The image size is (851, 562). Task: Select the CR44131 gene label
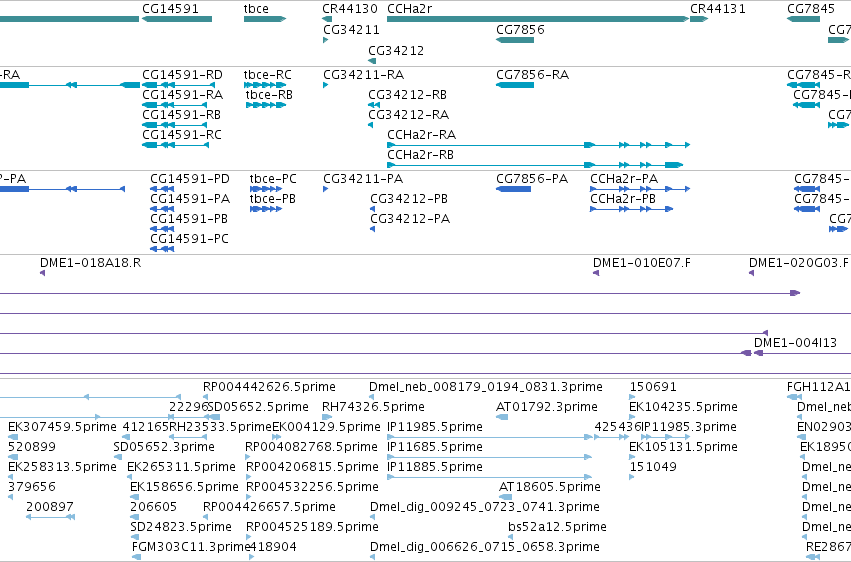(x=717, y=9)
